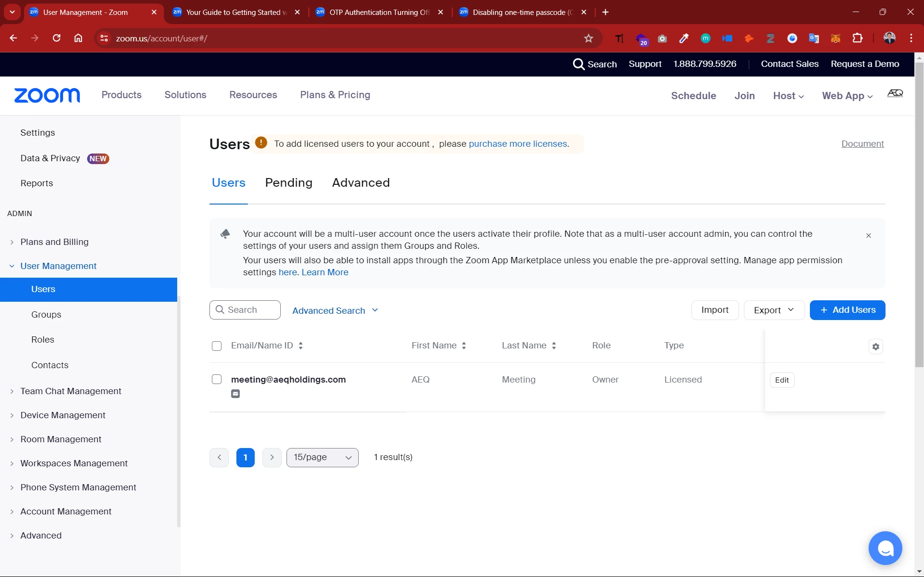The image size is (924, 577).
Task: Follow the purchase more licenses link
Action: (518, 143)
